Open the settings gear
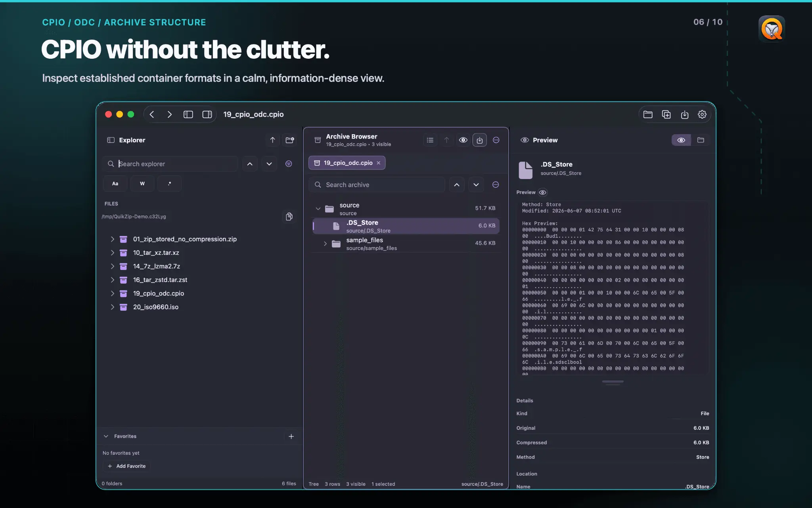The height and width of the screenshot is (508, 812). pyautogui.click(x=702, y=114)
